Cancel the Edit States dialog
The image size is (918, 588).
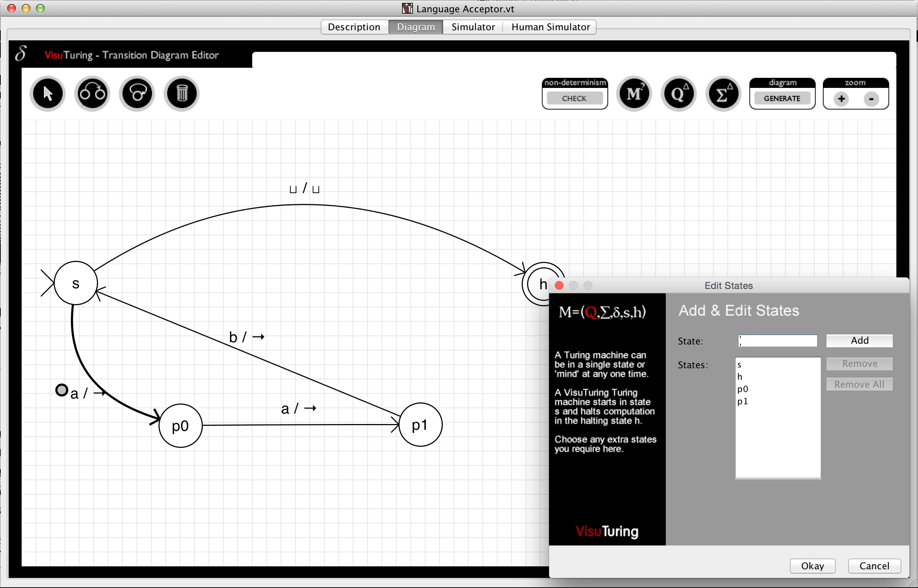(x=874, y=566)
